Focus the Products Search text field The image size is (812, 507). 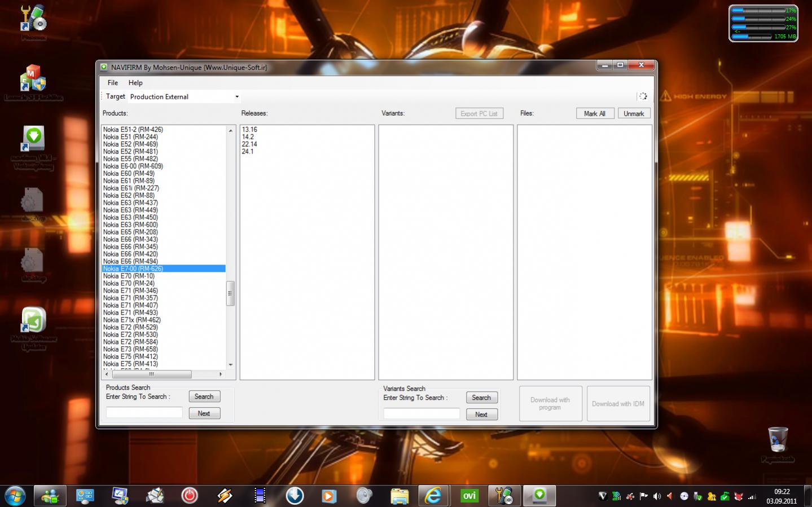(x=144, y=412)
